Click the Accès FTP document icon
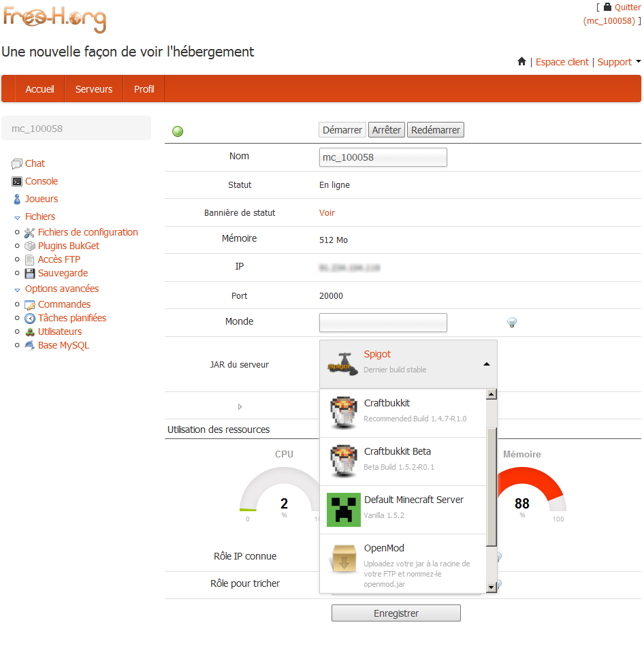Screen dimensions: 644x646 29,260
